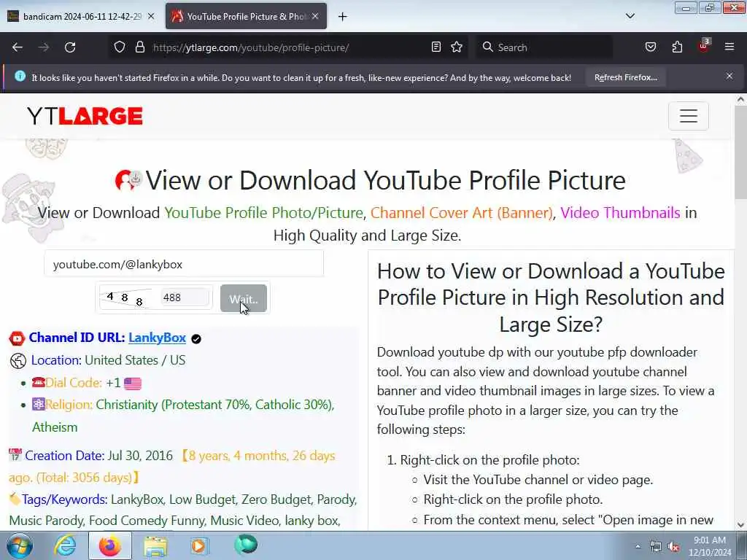The image size is (747, 560).
Task: Close the YouTube Profile Picture tab
Action: tap(315, 16)
